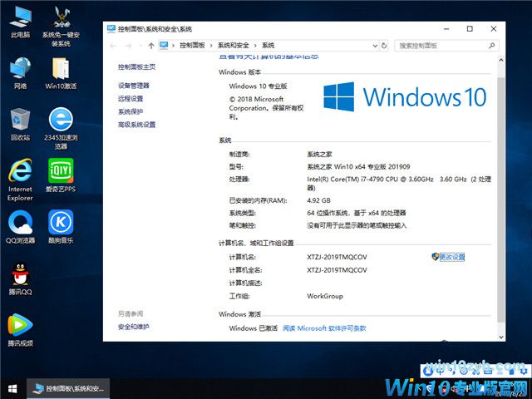
Task: Go up one level arrow
Action: click(151, 46)
